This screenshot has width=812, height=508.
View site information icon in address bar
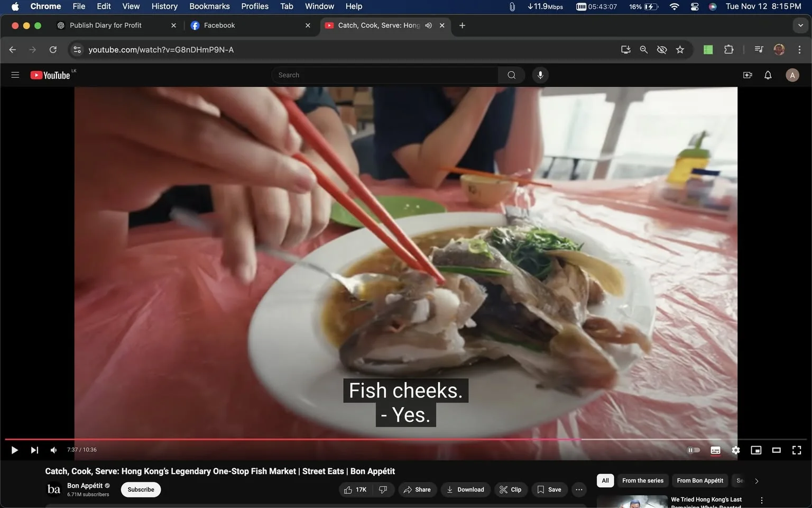click(77, 50)
